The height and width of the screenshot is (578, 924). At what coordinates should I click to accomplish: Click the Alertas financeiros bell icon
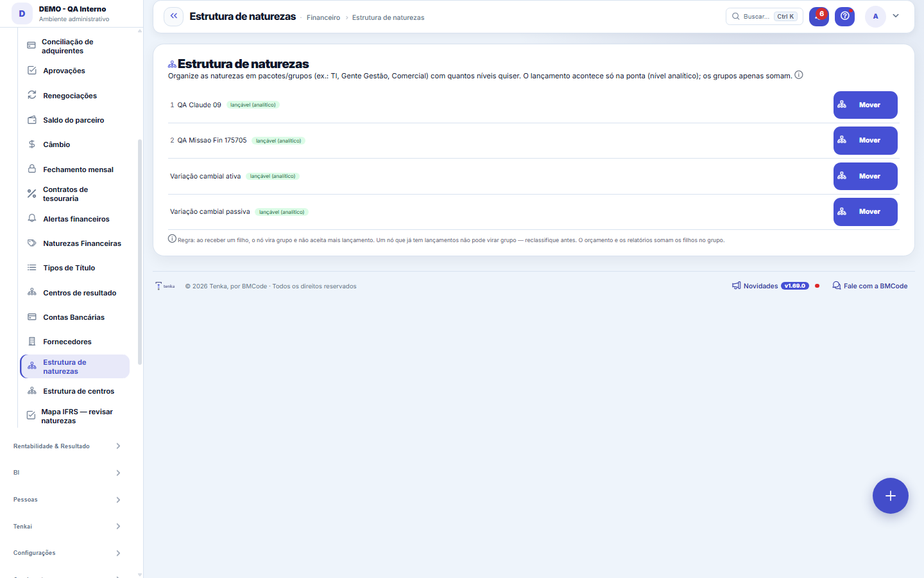coord(32,218)
